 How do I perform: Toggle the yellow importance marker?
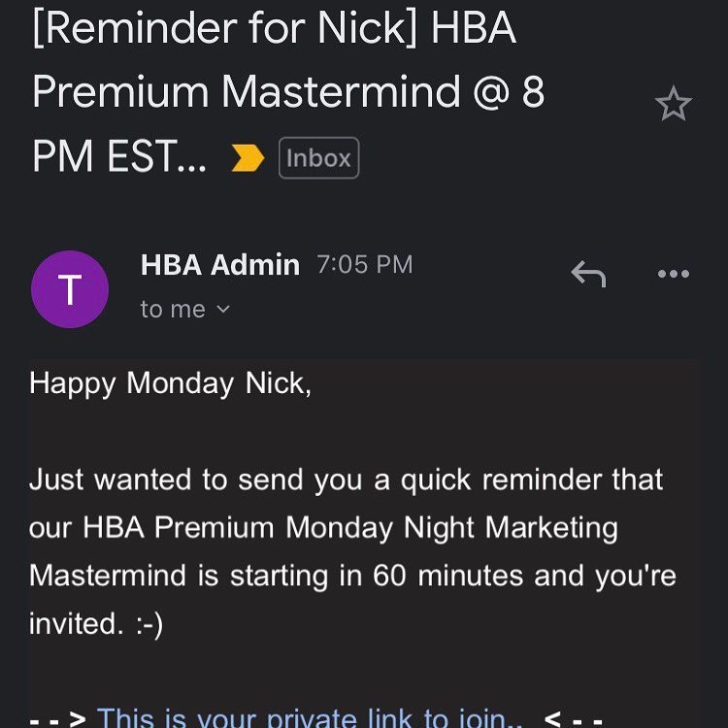pos(248,158)
